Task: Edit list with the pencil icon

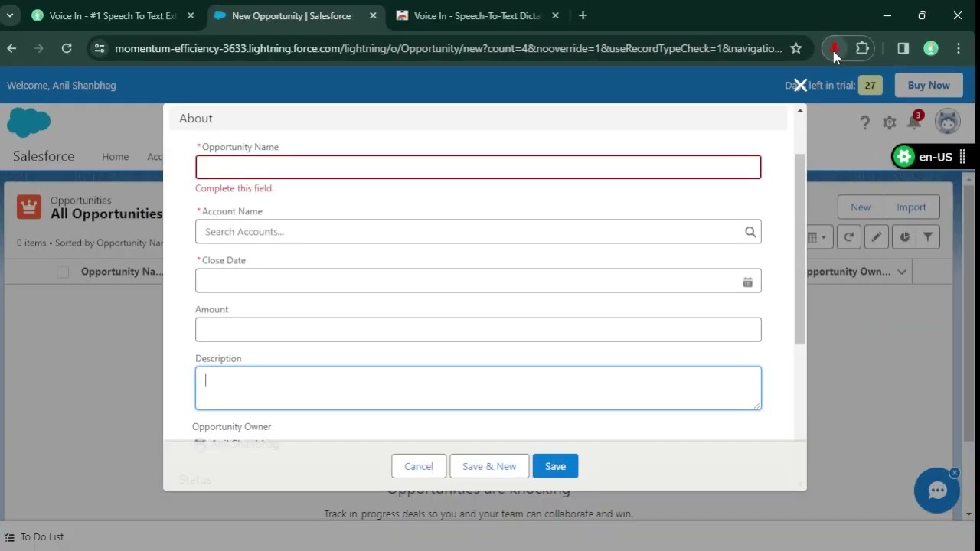Action: tap(876, 237)
